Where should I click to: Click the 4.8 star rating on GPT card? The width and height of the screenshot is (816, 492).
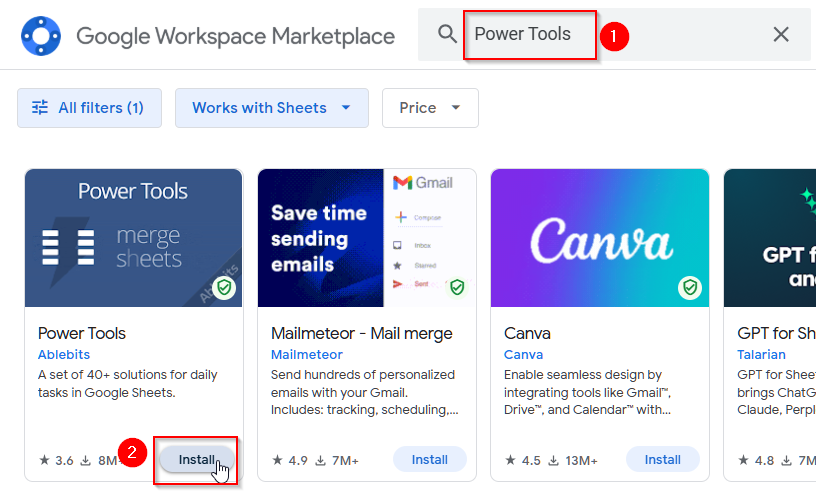point(756,460)
